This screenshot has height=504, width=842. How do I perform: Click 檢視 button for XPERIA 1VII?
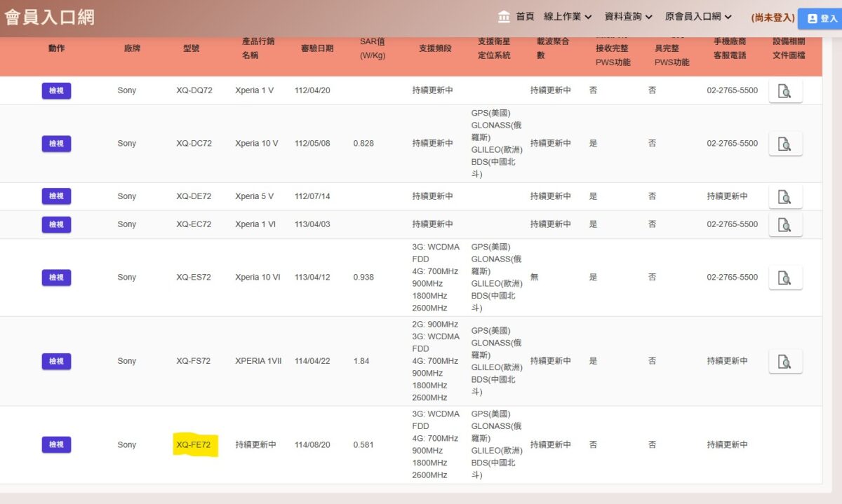pos(56,361)
